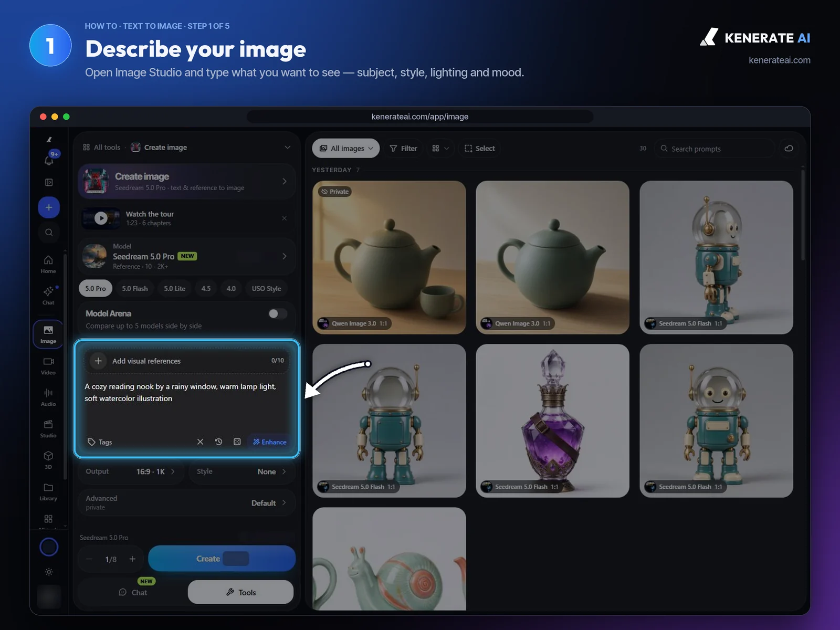
Task: Click the sun theme icon in sidebar
Action: (49, 572)
